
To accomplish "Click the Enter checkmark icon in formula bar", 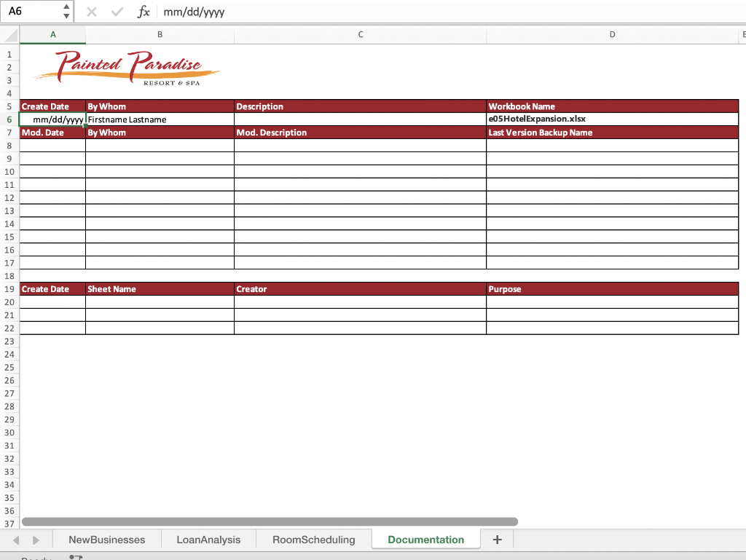I will click(x=117, y=11).
